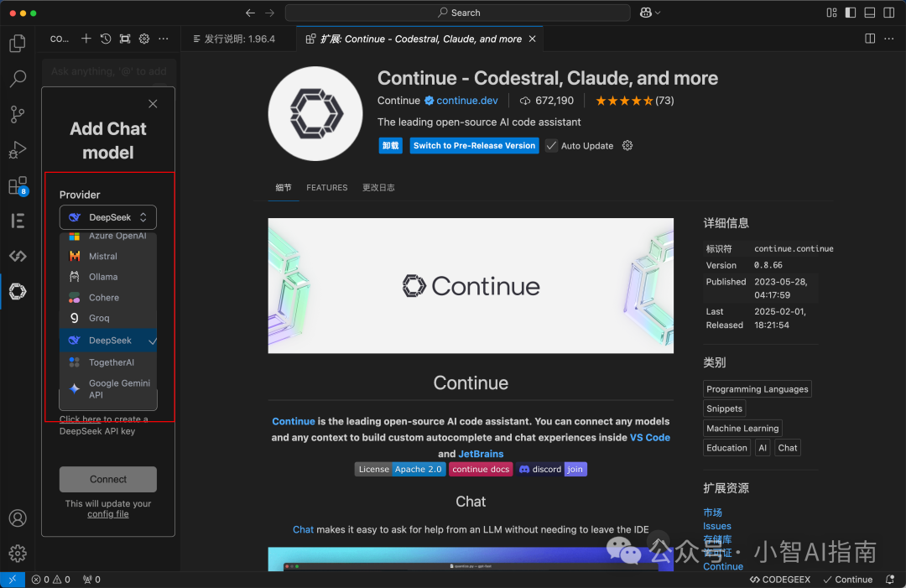Close the Add Chat model dialog
This screenshot has width=906, height=588.
coord(153,104)
